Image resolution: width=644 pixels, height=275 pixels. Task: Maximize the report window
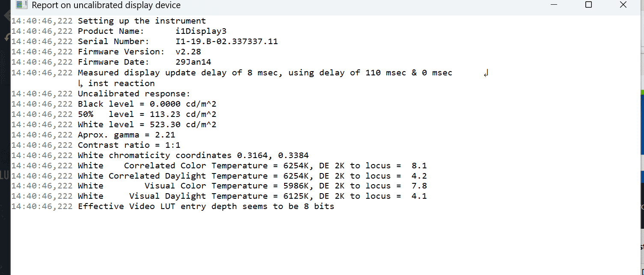click(x=588, y=5)
